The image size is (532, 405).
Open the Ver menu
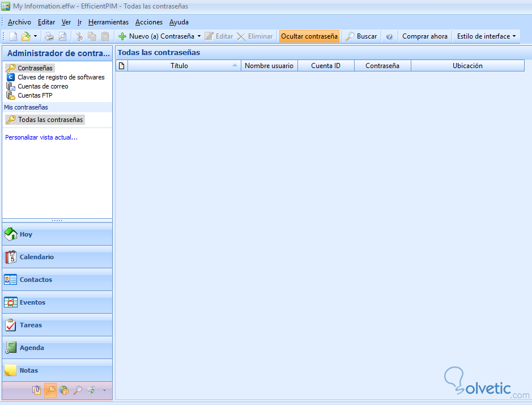(66, 22)
